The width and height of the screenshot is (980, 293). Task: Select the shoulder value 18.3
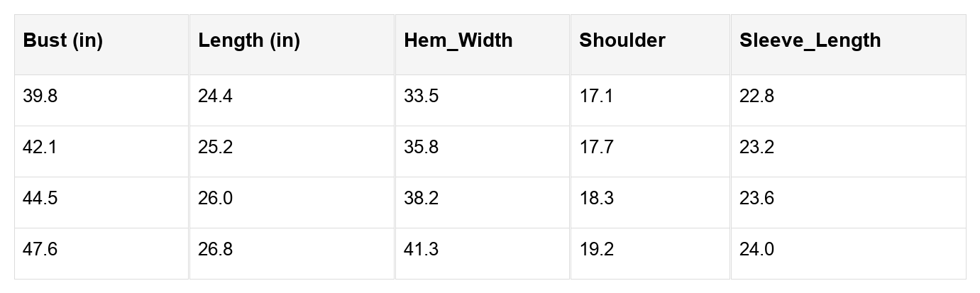point(596,199)
